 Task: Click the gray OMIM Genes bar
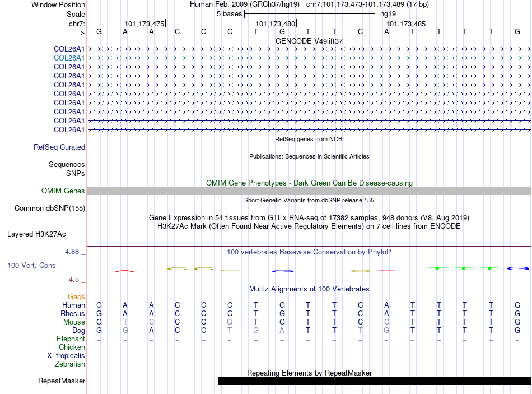pos(310,191)
